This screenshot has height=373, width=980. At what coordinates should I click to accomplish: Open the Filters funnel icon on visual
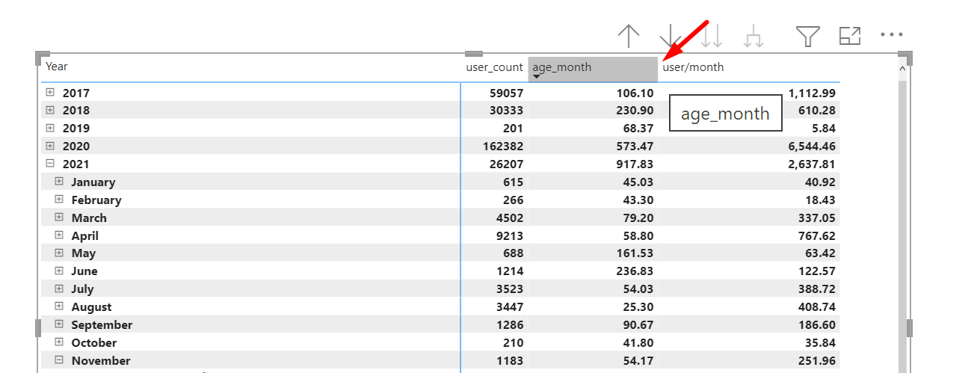click(x=808, y=35)
